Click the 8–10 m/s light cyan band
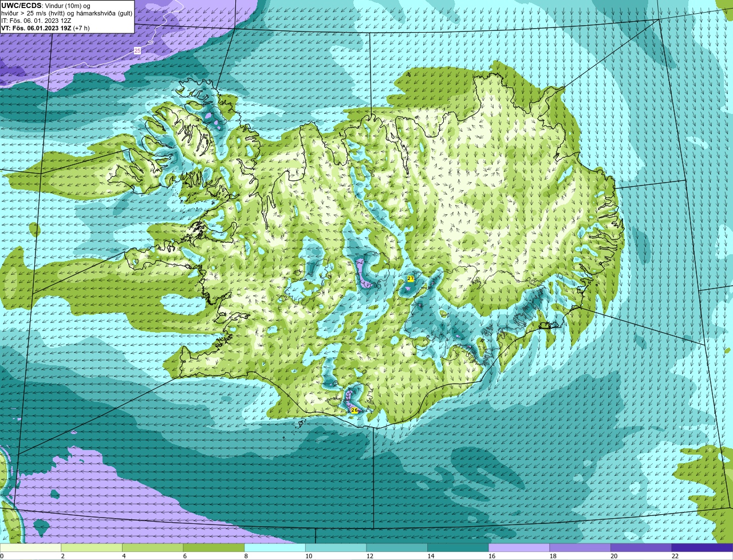Image resolution: width=733 pixels, height=560 pixels. coord(275,548)
